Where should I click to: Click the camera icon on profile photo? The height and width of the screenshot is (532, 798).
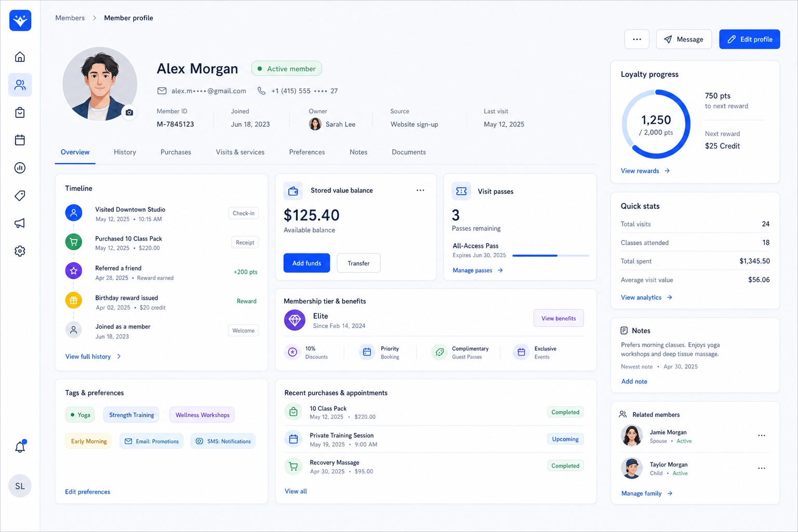click(x=129, y=112)
